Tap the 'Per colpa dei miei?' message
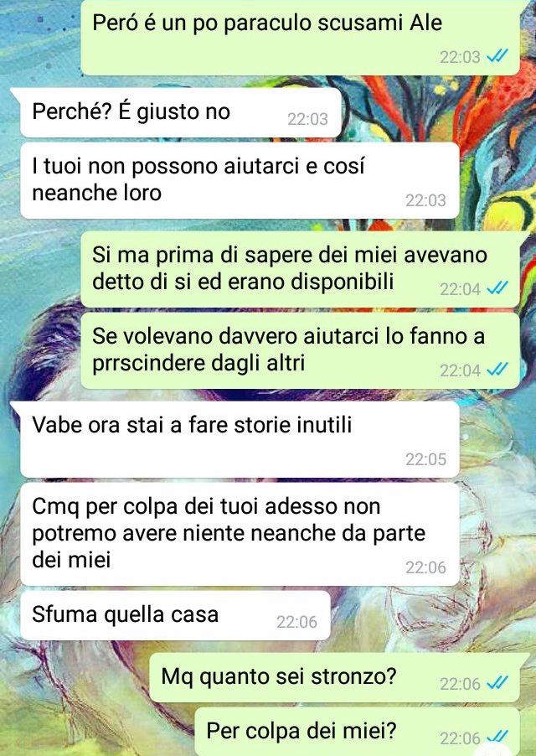Image resolution: width=536 pixels, height=756 pixels. point(358,732)
